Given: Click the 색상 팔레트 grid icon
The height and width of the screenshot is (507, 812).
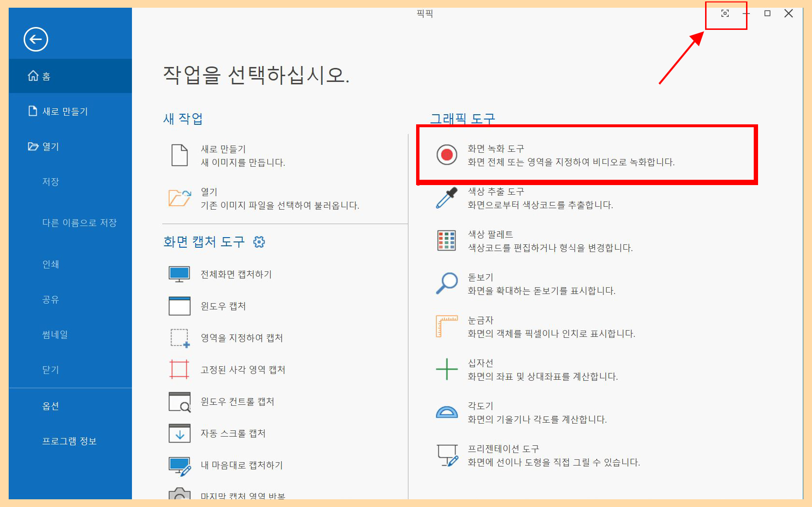Looking at the screenshot, I should pyautogui.click(x=446, y=240).
